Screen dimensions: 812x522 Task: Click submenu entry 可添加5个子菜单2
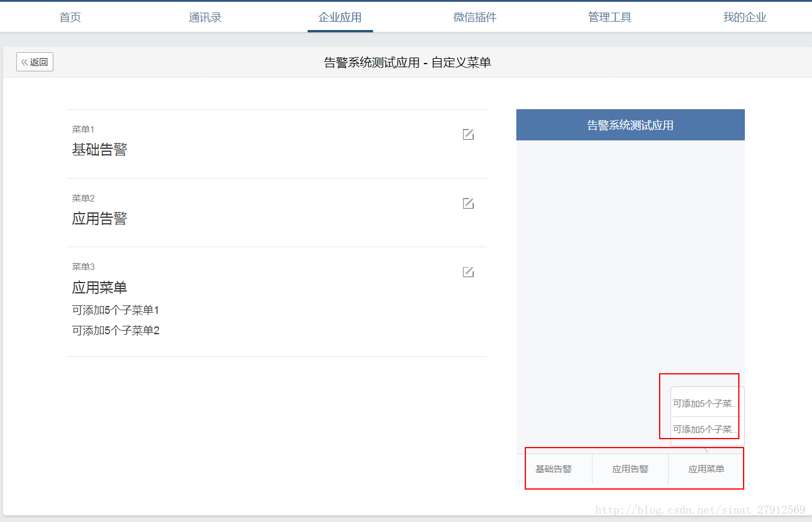(116, 331)
